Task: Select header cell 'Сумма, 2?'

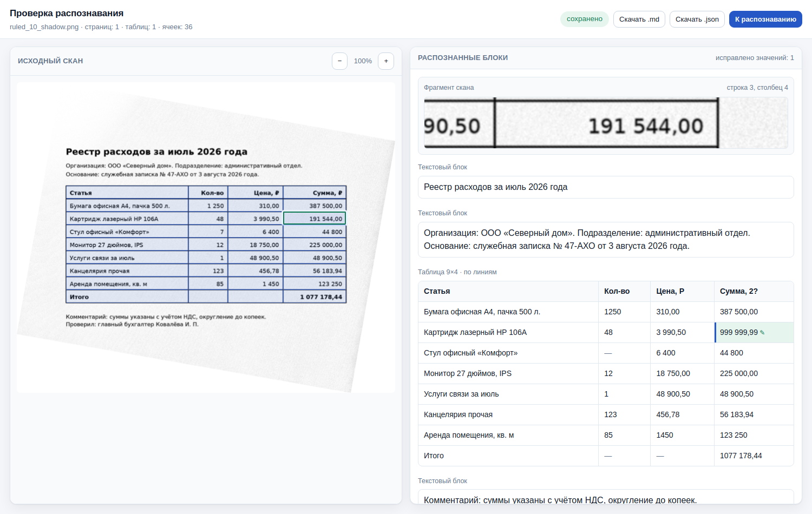Action: coord(754,292)
